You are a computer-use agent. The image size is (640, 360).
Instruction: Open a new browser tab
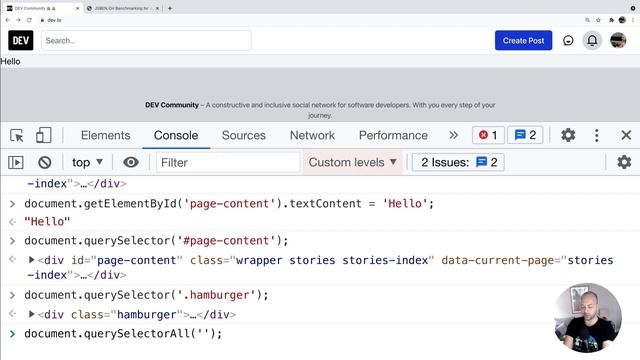(170, 8)
